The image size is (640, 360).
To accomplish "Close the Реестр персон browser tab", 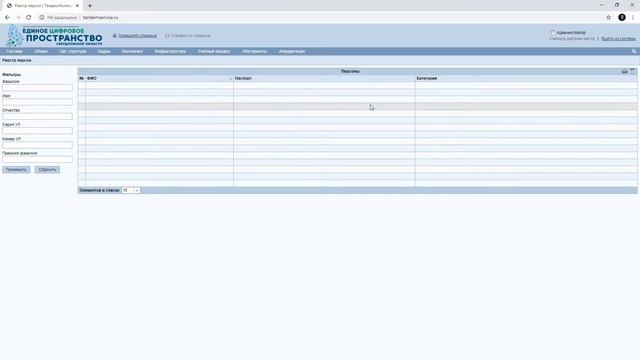I will [77, 6].
